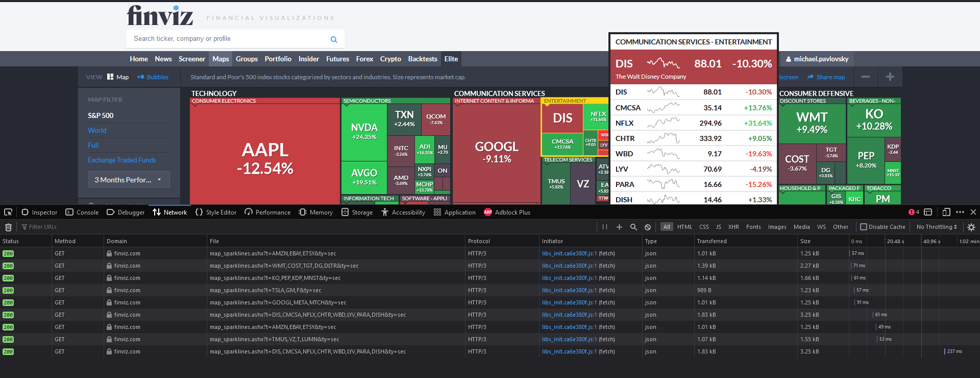Viewport: 980px width, 378px height.
Task: Toggle responsive design mode icon
Action: pyautogui.click(x=946, y=212)
